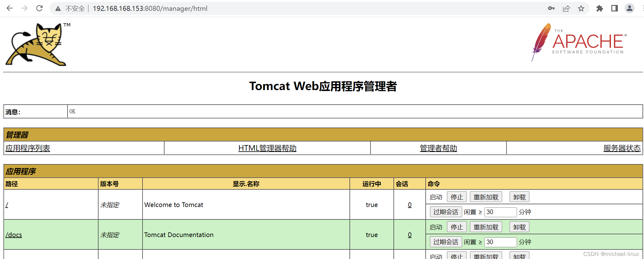Stop the root / application

[x=457, y=197]
